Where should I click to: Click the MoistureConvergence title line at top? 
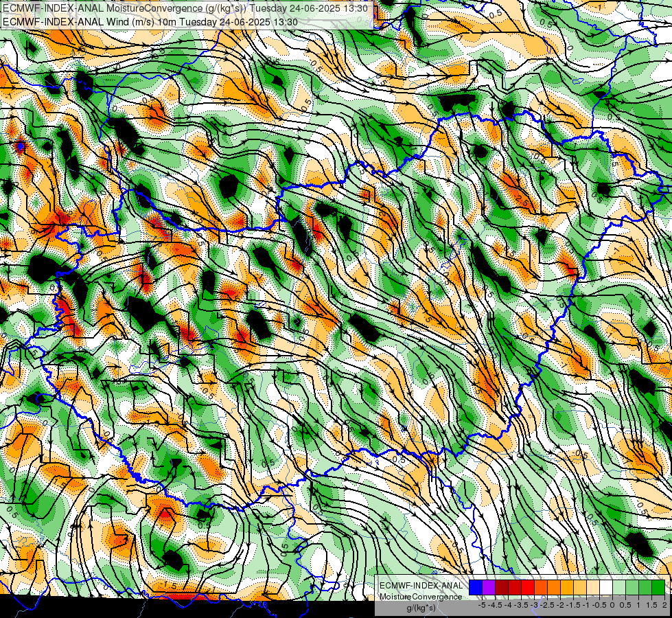(185, 8)
